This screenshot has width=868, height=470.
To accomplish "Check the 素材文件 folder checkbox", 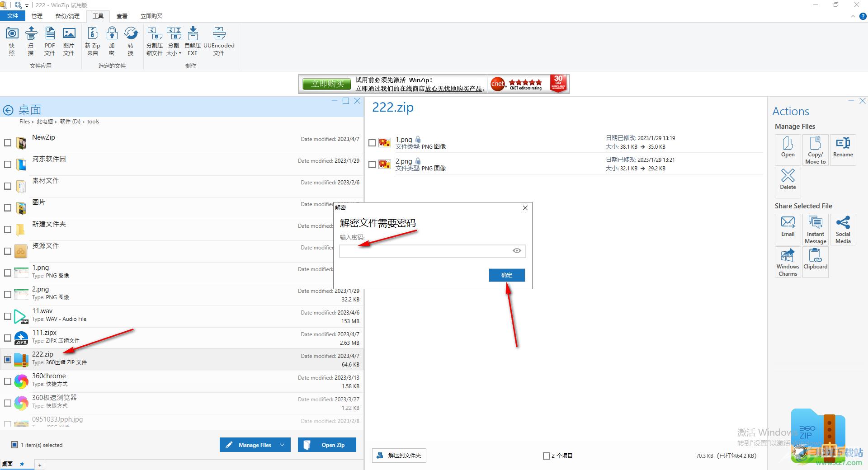I will click(x=8, y=186).
